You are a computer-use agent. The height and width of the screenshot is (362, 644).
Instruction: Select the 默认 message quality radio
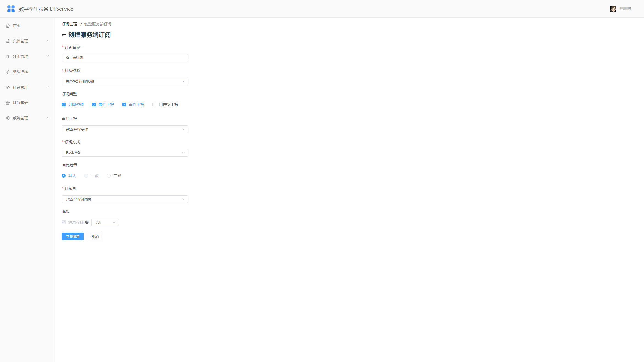(x=64, y=176)
